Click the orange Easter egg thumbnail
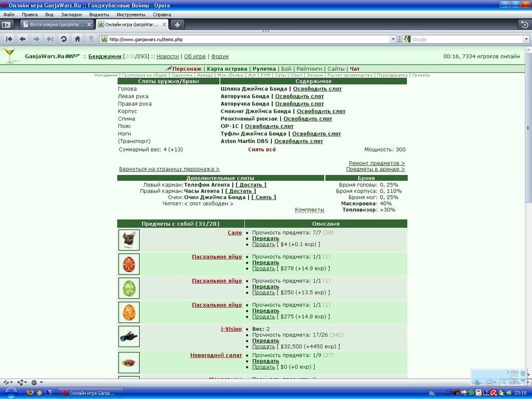532x399 pixels. point(129,312)
